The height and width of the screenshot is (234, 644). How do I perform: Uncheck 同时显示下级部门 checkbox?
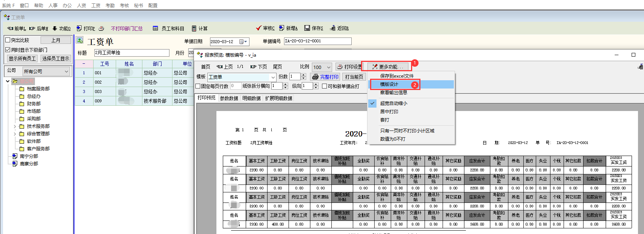tap(8, 50)
